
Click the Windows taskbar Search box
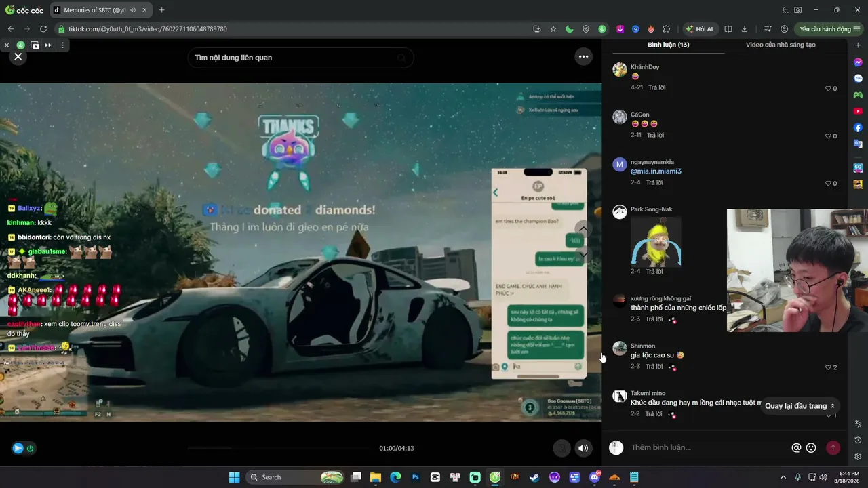[296, 477]
